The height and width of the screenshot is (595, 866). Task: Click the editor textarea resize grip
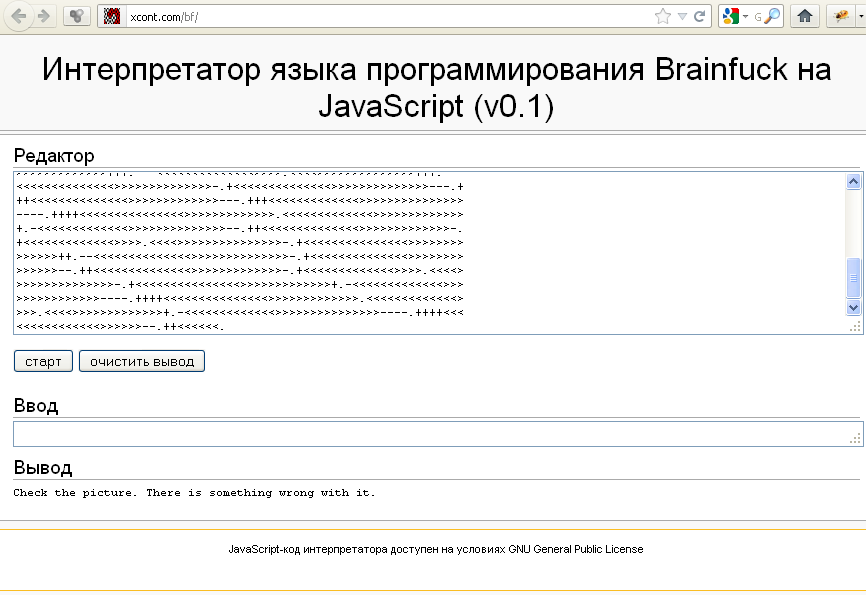pos(855,327)
